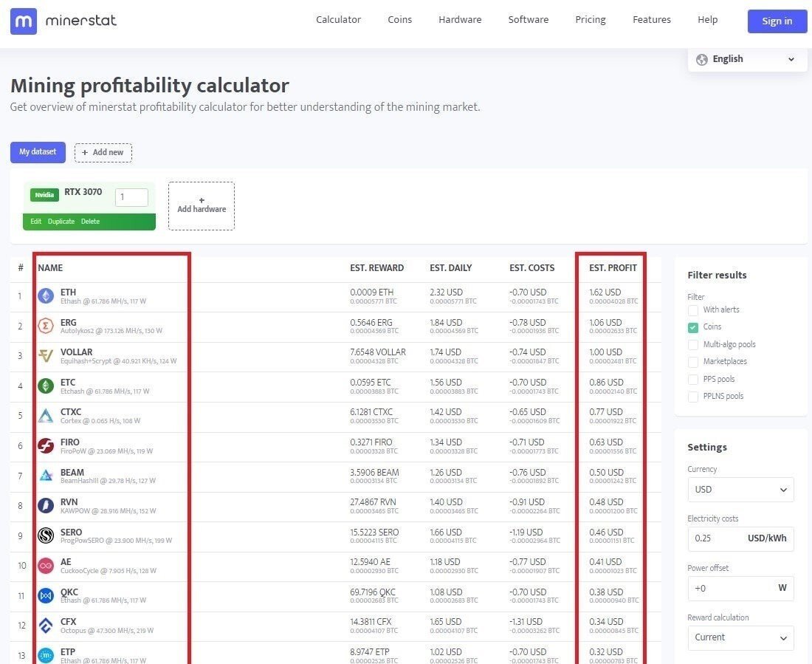This screenshot has height=664, width=812.
Task: Sort by the EST. PROFIT column header
Action: point(613,268)
